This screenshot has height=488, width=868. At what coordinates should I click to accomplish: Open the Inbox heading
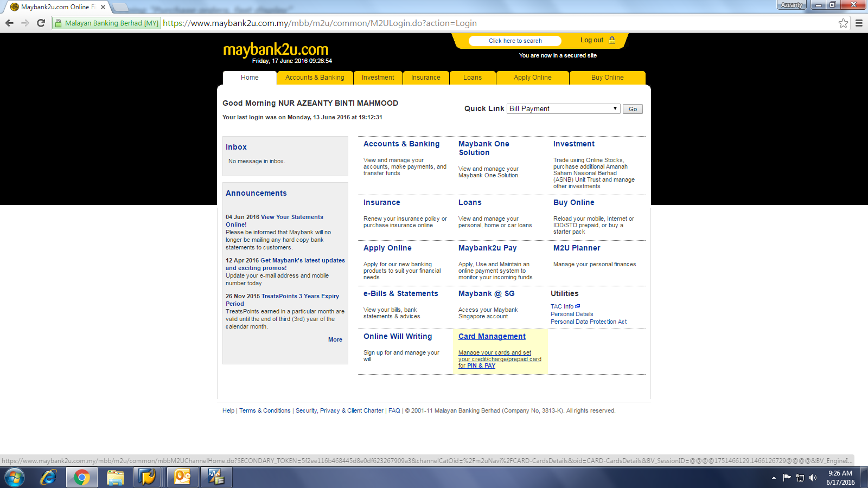coord(236,147)
